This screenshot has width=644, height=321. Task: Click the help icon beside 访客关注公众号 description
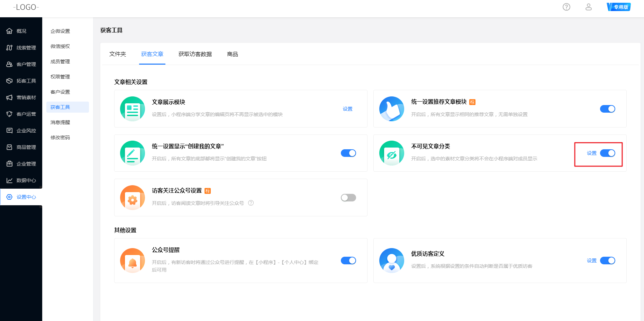pos(251,203)
